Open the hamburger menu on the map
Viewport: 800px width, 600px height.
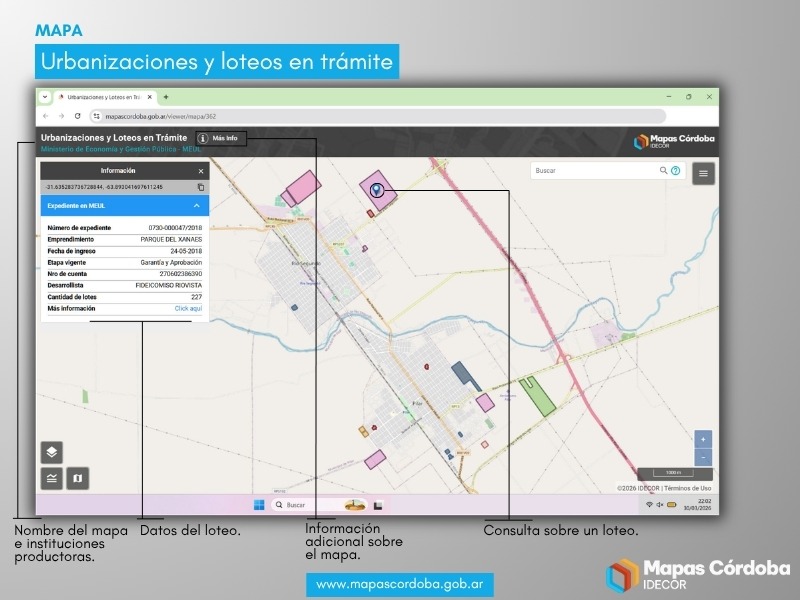[x=704, y=173]
